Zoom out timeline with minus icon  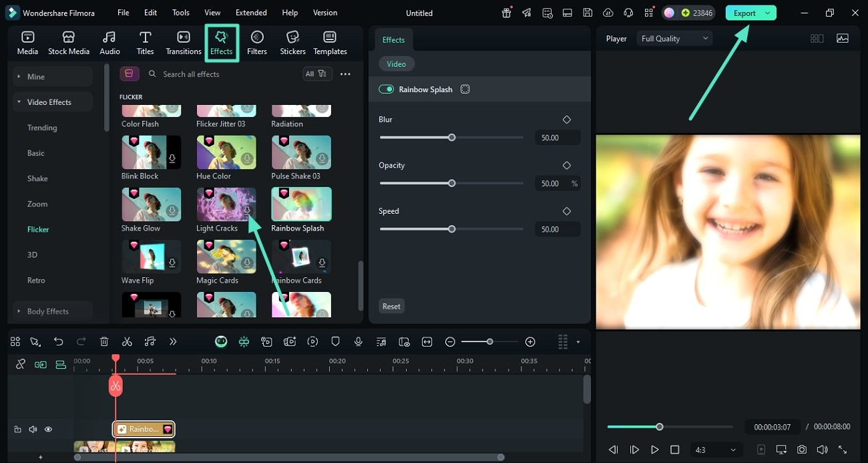click(450, 341)
